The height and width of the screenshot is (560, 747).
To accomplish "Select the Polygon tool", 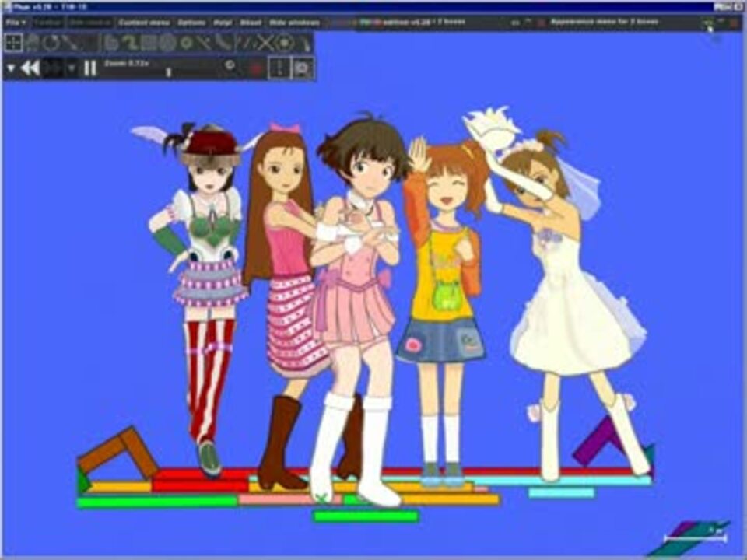I will click(111, 43).
